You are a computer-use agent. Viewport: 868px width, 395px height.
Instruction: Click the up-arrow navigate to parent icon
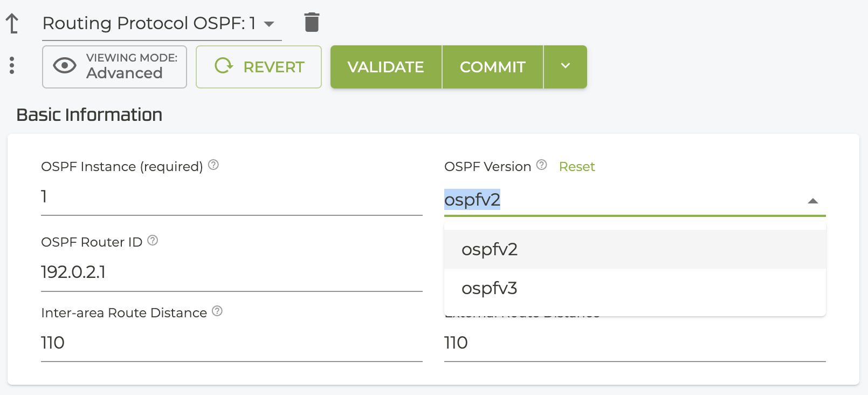click(12, 23)
